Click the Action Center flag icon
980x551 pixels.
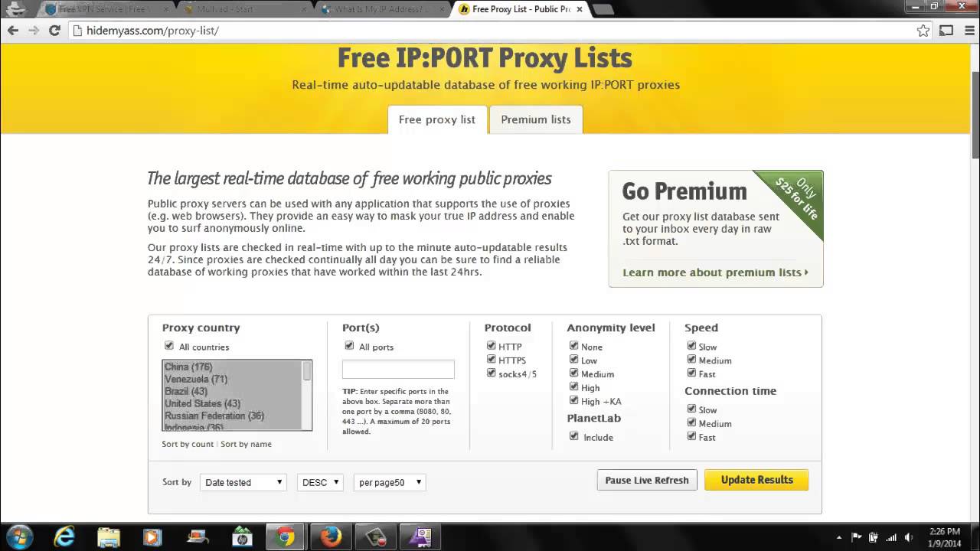[857, 537]
